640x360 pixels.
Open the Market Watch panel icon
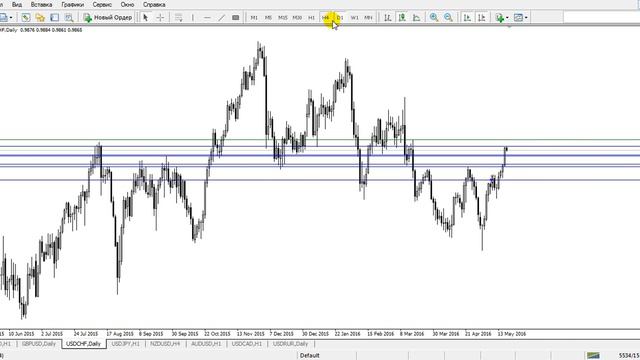26,18
